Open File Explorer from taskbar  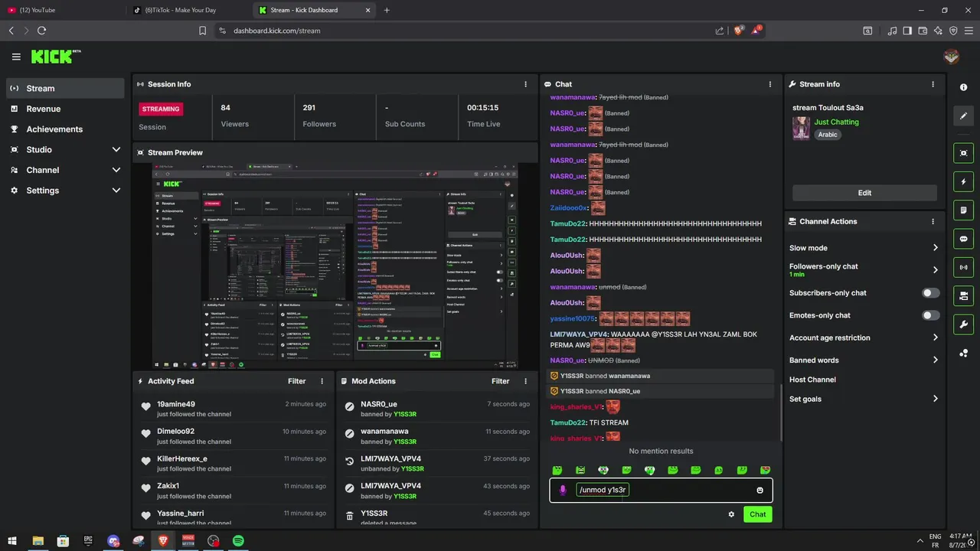(x=38, y=540)
